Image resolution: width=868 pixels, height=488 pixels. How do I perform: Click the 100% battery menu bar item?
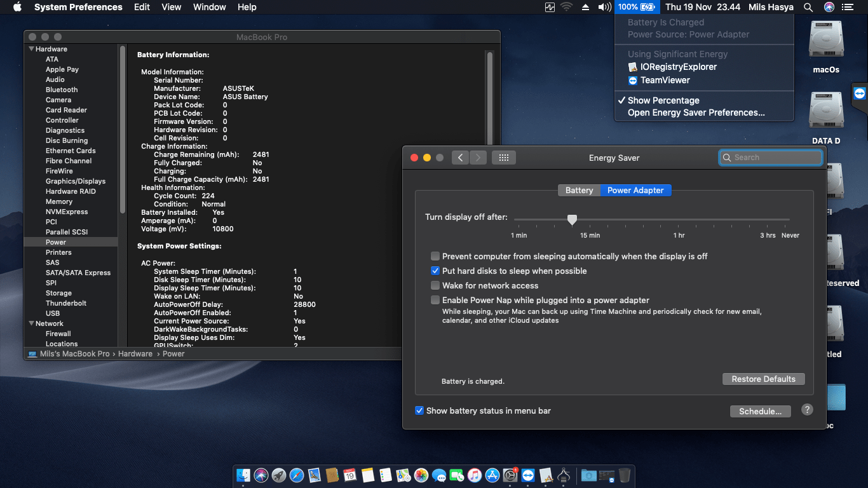coord(637,7)
